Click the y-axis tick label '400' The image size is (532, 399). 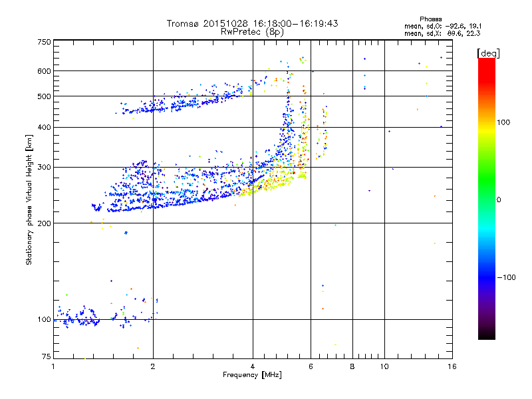tap(44, 127)
